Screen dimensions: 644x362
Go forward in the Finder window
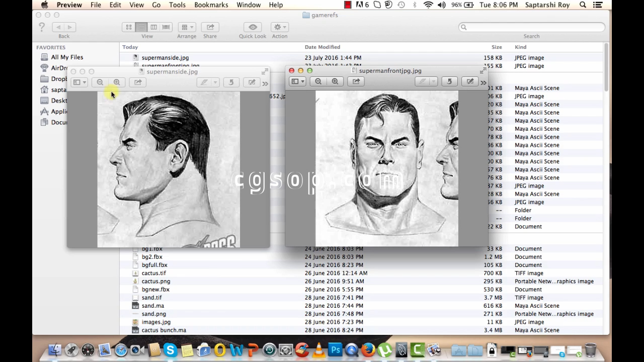click(70, 27)
